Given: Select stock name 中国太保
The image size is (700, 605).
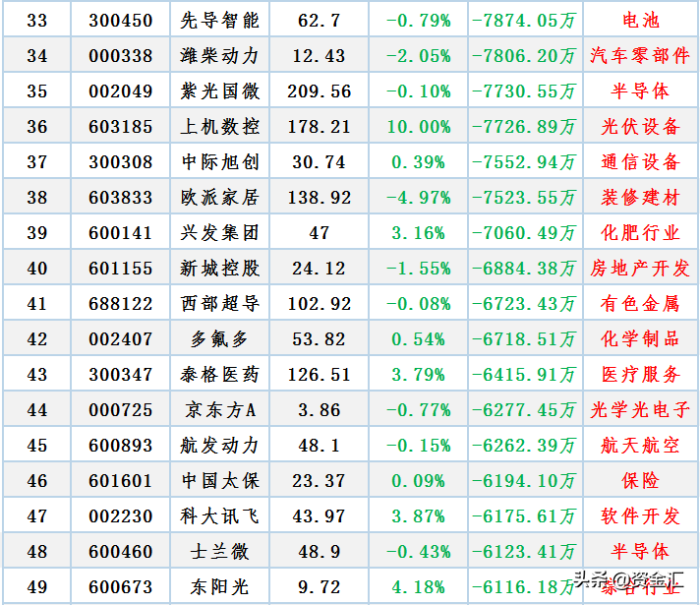Looking at the screenshot, I should (x=219, y=481).
